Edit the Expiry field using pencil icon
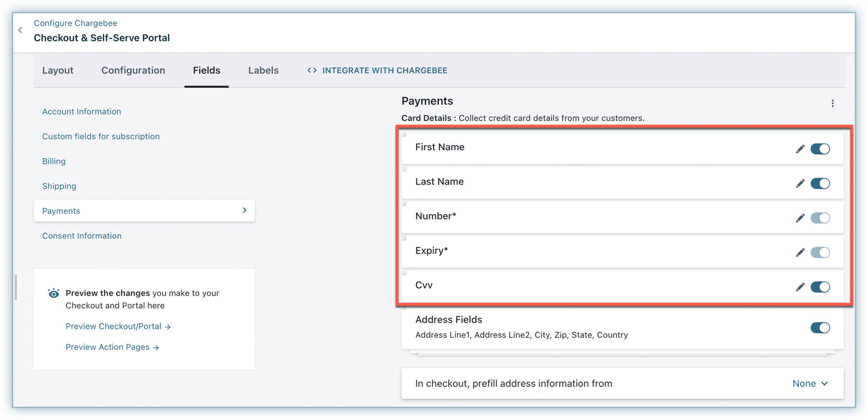The height and width of the screenshot is (420, 868). coord(800,253)
